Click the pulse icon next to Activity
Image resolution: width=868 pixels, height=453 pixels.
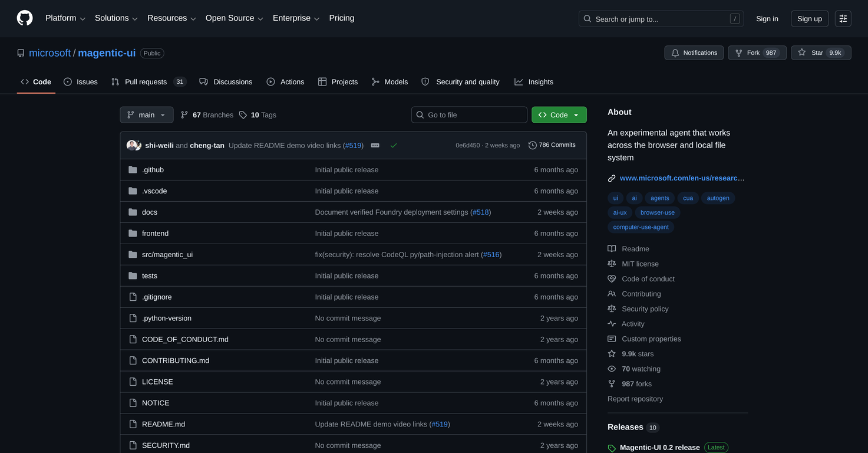click(x=612, y=324)
